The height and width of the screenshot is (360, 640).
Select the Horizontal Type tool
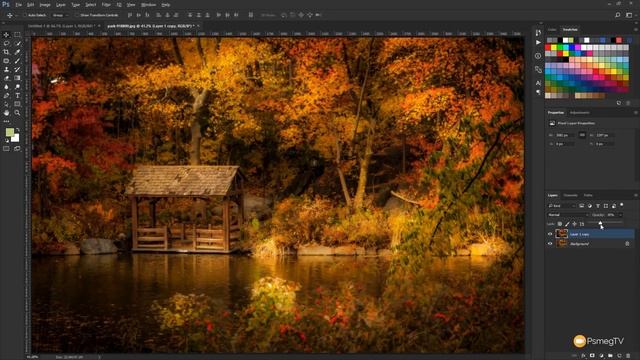17,96
